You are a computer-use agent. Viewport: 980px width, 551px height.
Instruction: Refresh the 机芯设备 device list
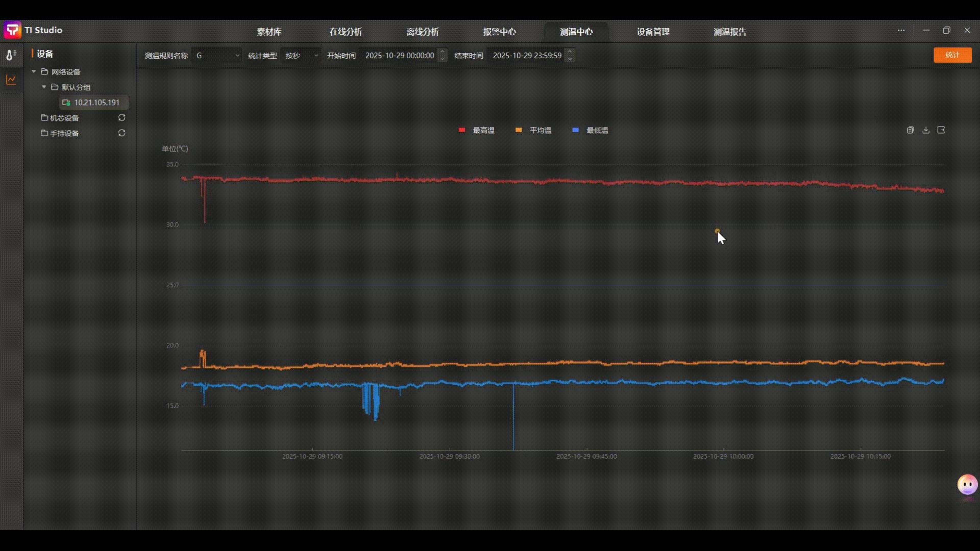tap(122, 118)
